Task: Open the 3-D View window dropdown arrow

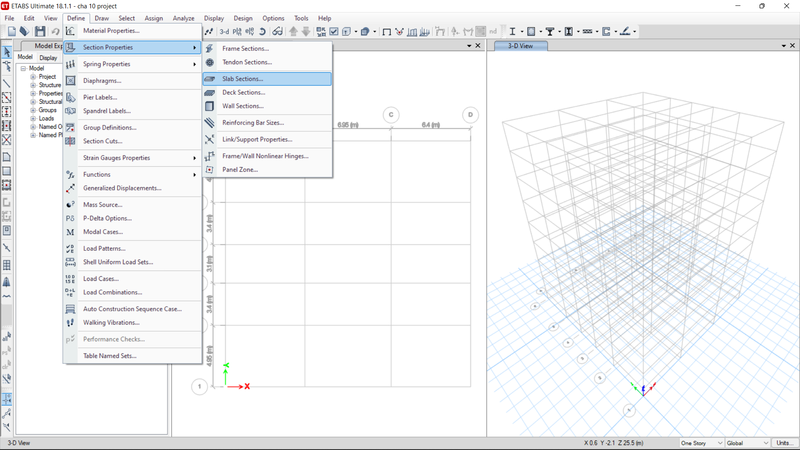Action: coord(783,46)
